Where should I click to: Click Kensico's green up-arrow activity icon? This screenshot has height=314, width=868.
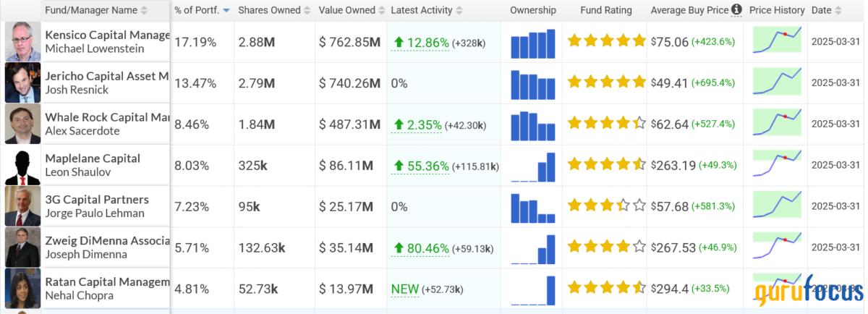(x=398, y=42)
